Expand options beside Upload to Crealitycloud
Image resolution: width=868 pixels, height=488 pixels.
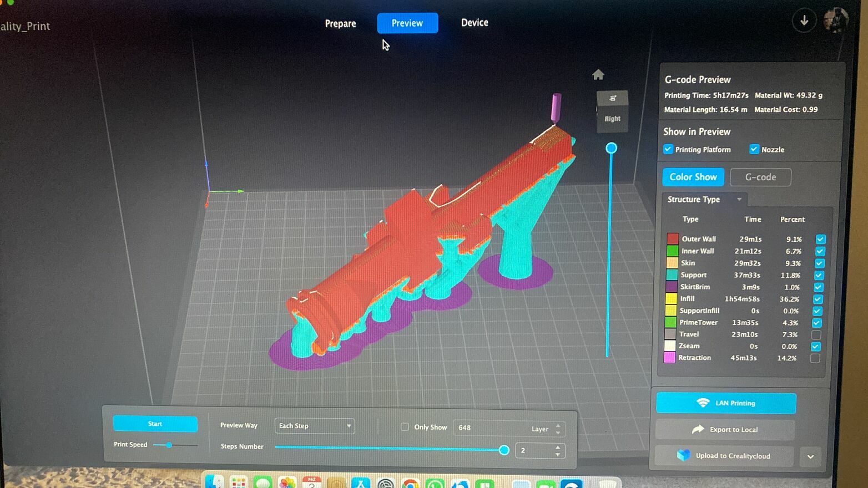810,457
